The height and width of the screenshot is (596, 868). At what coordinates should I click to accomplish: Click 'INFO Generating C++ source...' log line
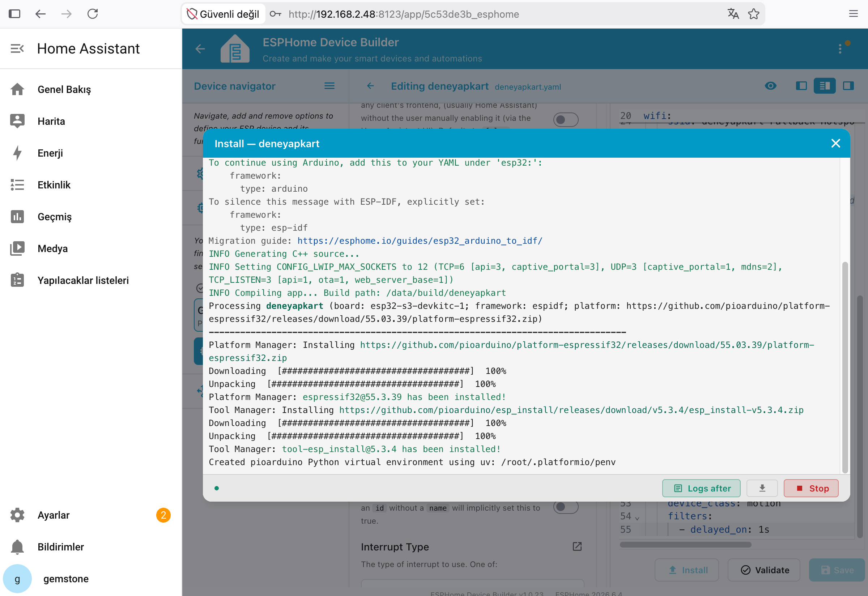coord(284,254)
